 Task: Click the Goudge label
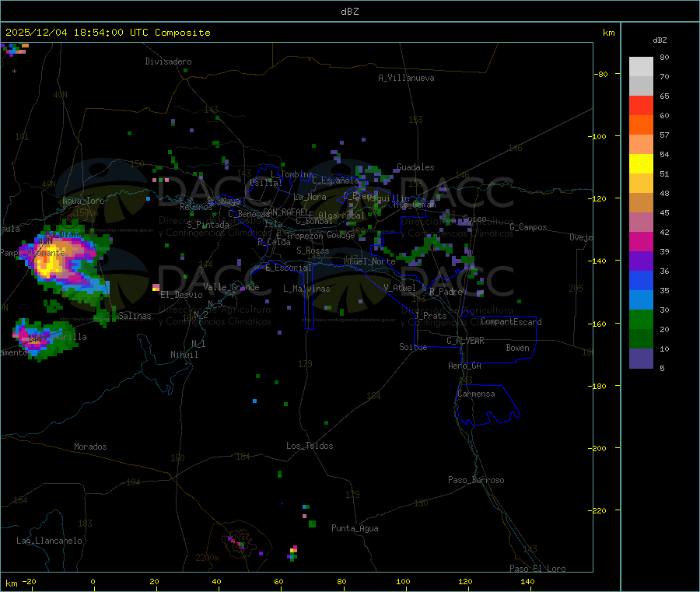pos(341,235)
